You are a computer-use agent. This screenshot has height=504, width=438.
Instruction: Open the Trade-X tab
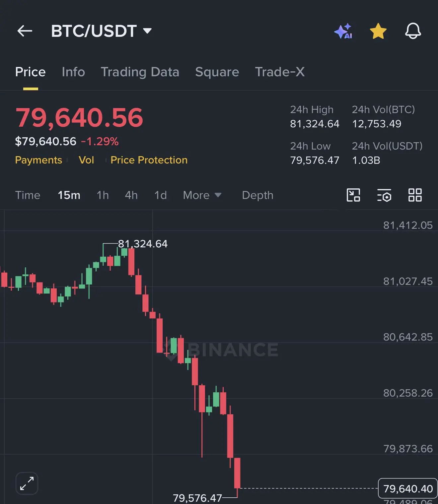pyautogui.click(x=280, y=72)
